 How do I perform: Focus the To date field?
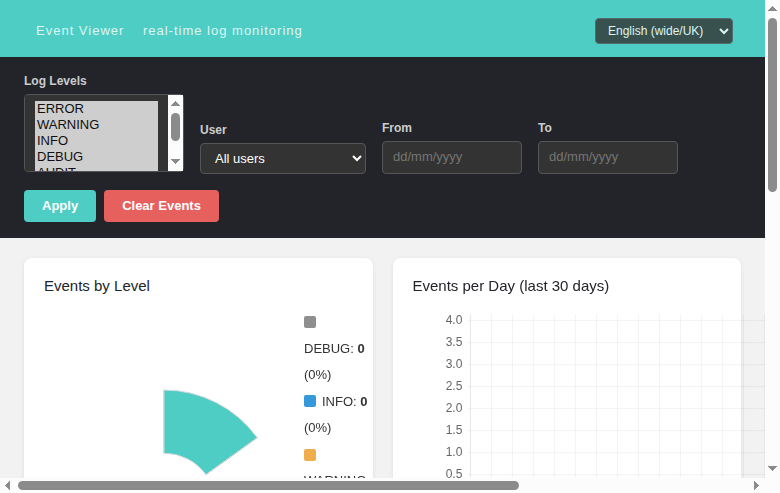[x=607, y=157]
